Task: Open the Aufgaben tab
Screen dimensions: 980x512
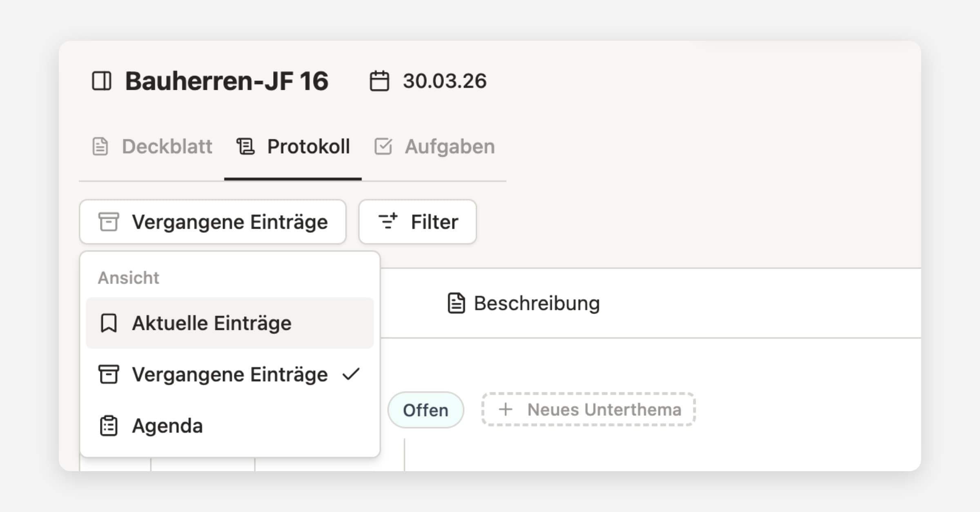Action: 449,147
